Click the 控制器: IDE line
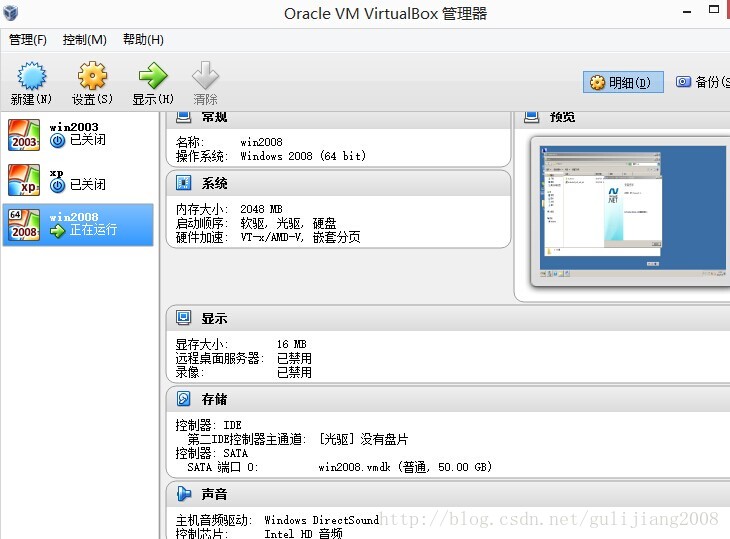 coord(208,425)
